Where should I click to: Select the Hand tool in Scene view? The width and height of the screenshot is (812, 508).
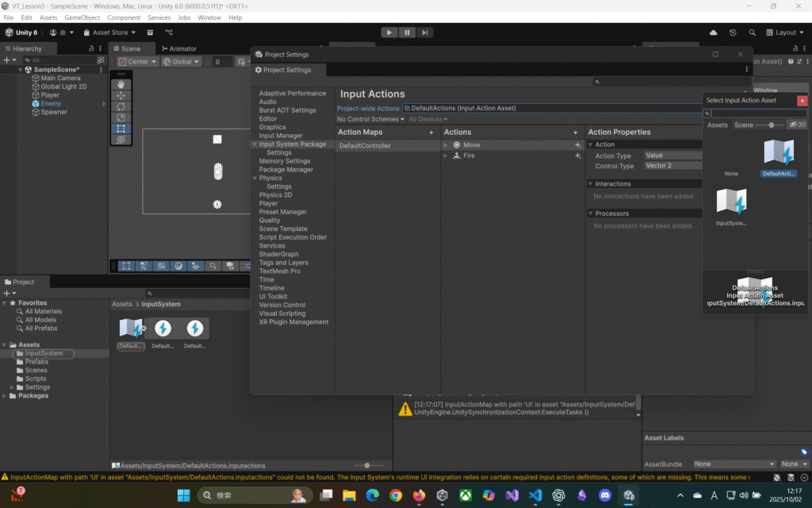121,84
